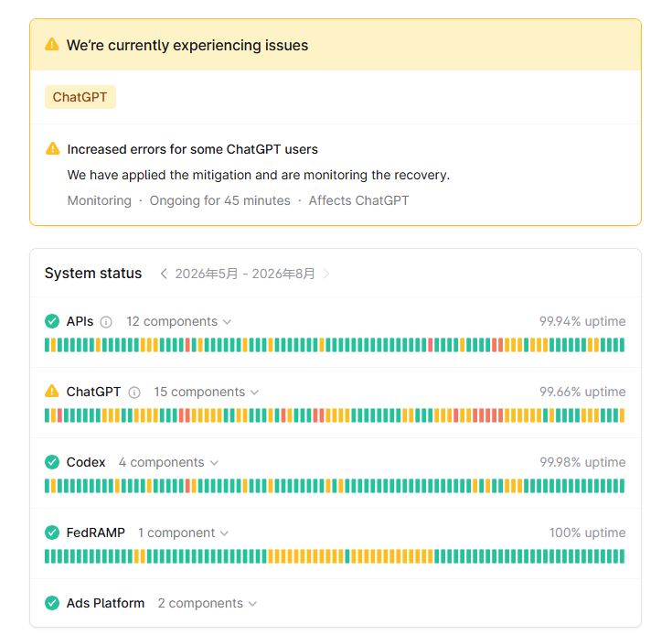672x635 pixels.
Task: Expand the Ads Platform 2 components list
Action: 207,603
